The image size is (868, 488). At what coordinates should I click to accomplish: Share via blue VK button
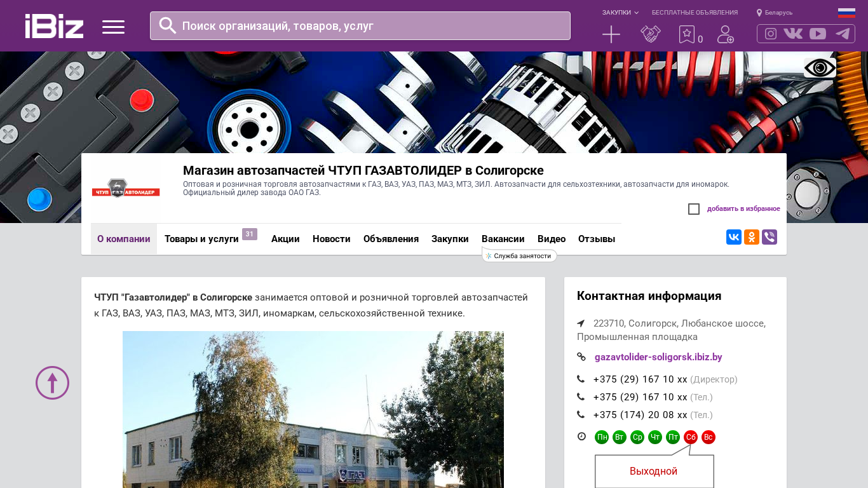click(x=734, y=237)
